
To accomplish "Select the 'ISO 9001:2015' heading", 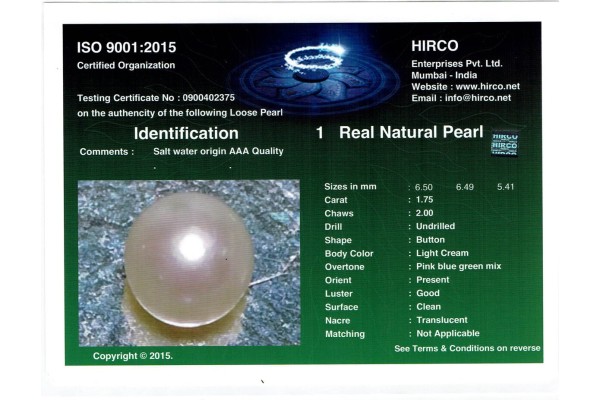I will [126, 47].
